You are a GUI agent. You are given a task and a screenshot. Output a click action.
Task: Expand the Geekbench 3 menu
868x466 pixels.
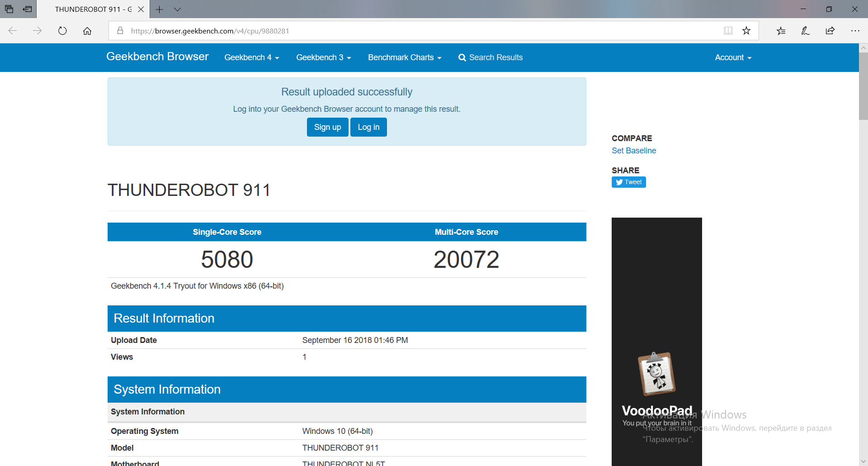(x=324, y=57)
